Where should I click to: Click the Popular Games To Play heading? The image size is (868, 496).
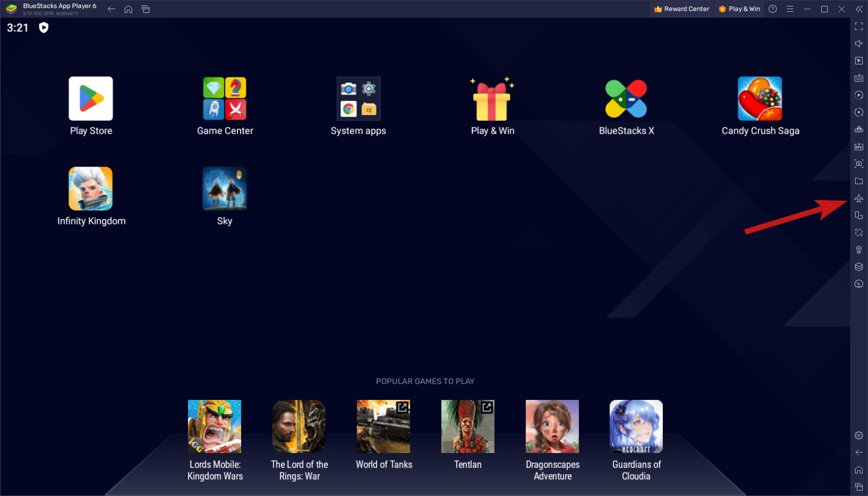[425, 381]
